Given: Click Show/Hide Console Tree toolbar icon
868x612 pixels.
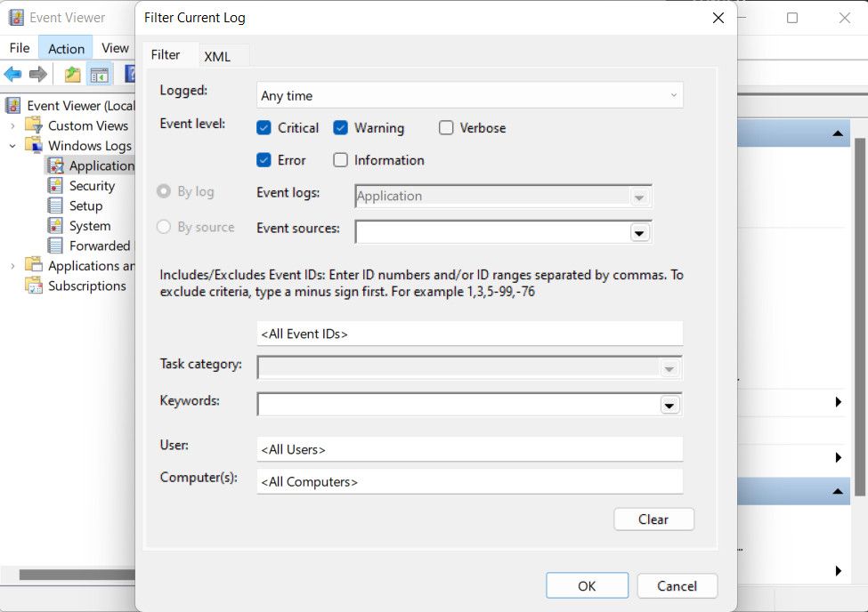Looking at the screenshot, I should pyautogui.click(x=99, y=74).
